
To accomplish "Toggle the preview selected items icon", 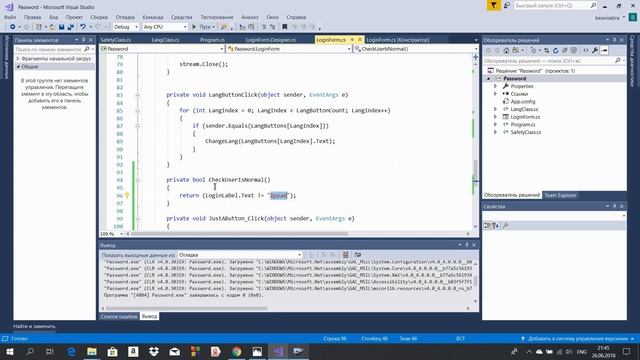I will coord(604,51).
